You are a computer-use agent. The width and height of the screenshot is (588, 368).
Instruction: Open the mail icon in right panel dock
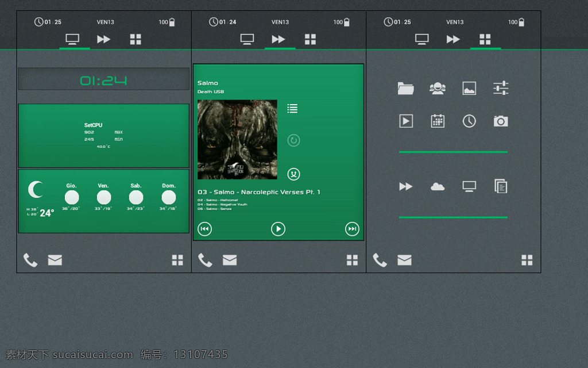[x=404, y=260]
